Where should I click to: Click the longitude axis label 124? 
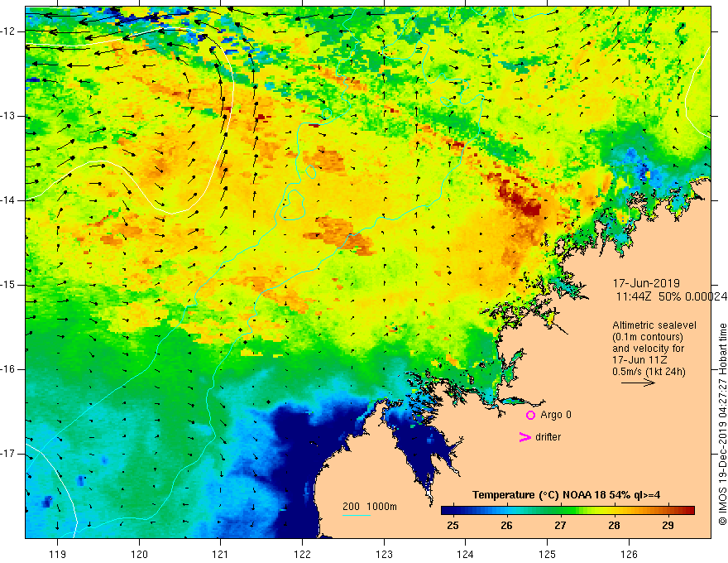(x=465, y=554)
